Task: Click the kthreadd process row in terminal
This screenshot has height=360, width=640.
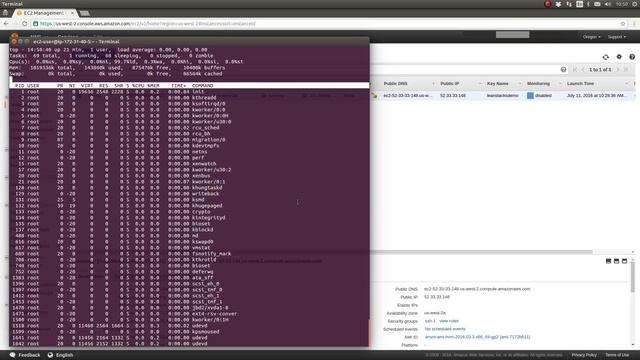Action: point(189,98)
